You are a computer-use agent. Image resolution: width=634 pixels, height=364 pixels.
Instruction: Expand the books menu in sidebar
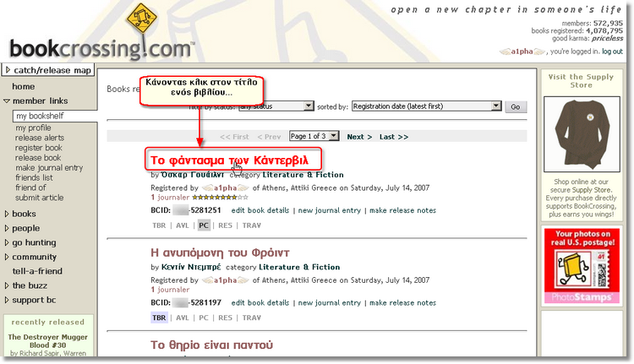click(x=24, y=214)
